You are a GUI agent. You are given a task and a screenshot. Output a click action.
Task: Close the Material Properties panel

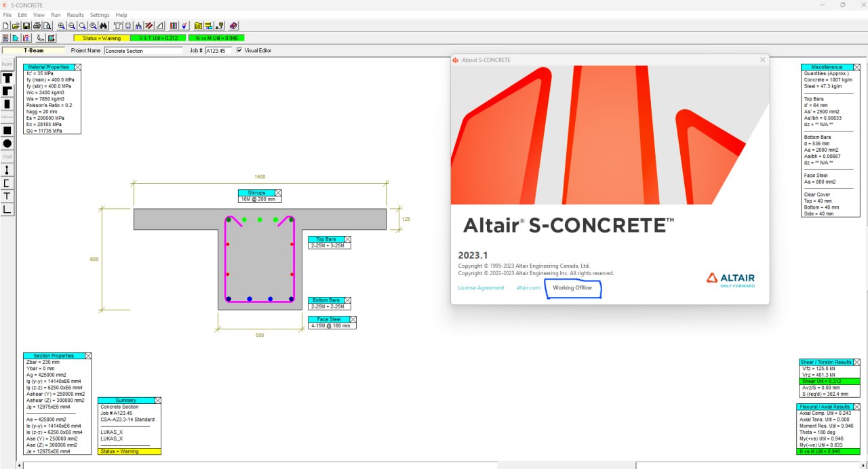pos(77,67)
